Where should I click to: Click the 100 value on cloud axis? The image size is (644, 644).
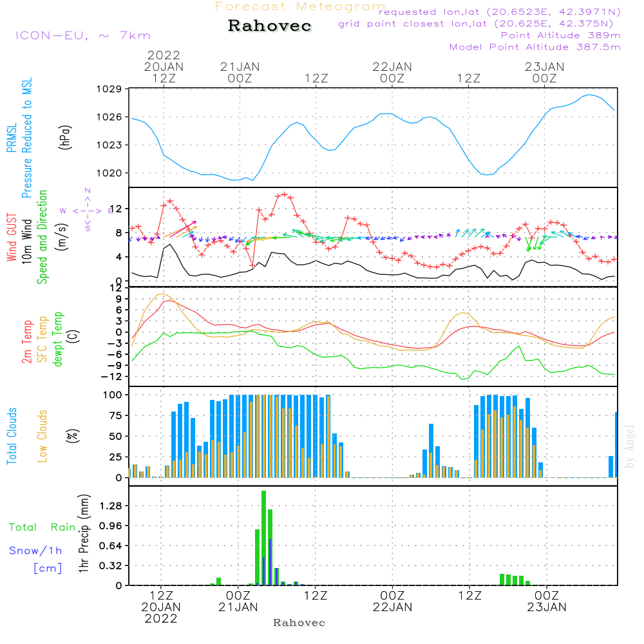(112, 395)
